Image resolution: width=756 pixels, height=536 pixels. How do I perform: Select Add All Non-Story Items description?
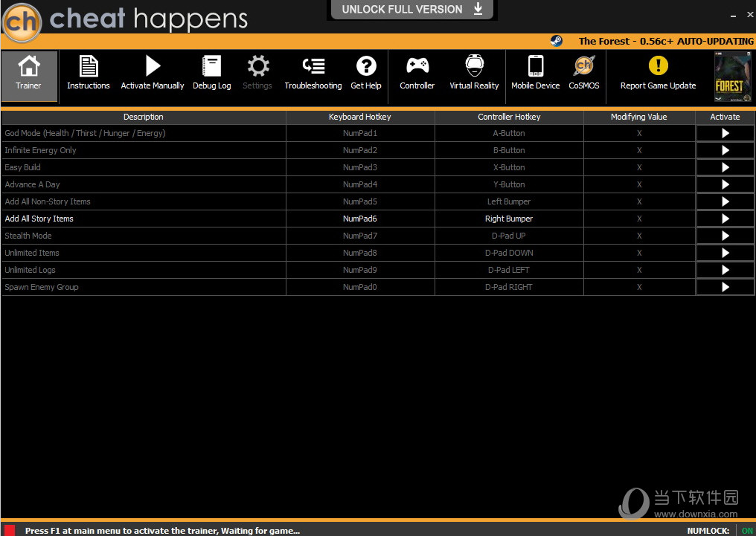48,201
